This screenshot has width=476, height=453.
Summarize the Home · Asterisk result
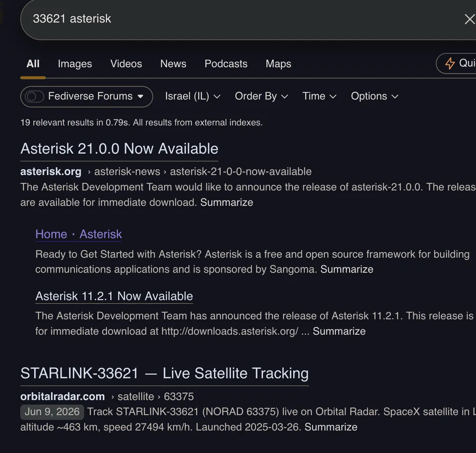point(347,269)
